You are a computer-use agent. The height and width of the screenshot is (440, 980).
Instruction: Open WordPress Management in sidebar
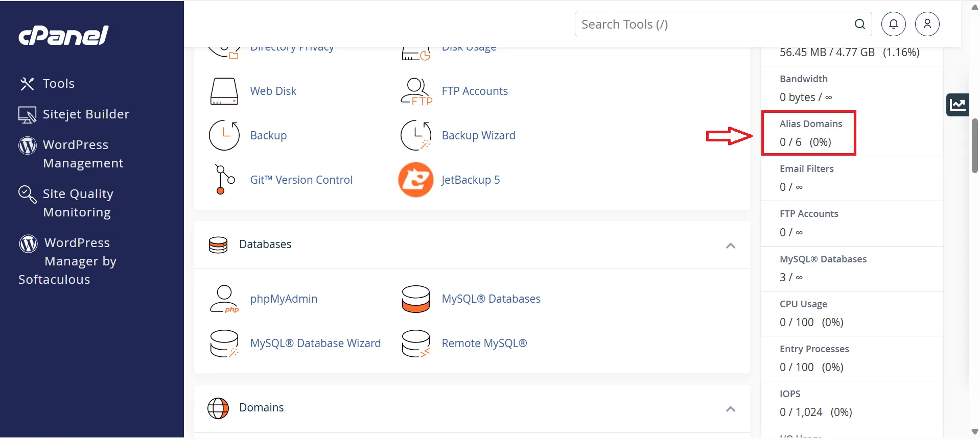(83, 154)
